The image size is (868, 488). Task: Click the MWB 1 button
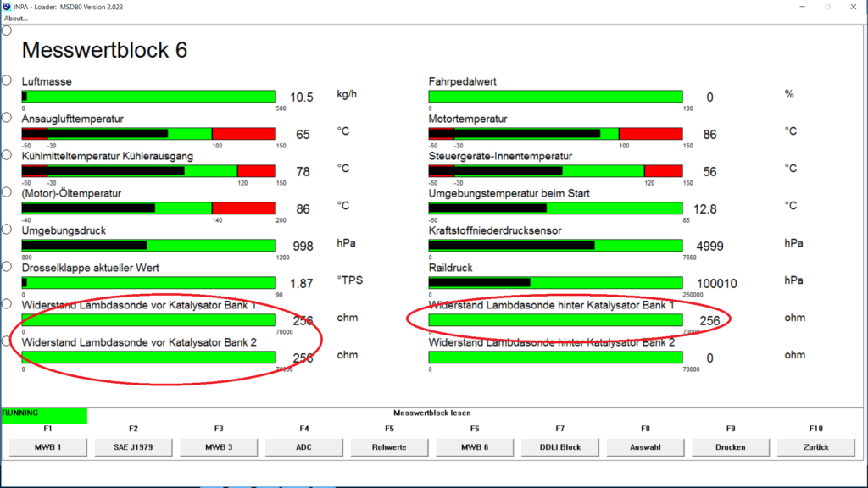coord(48,447)
